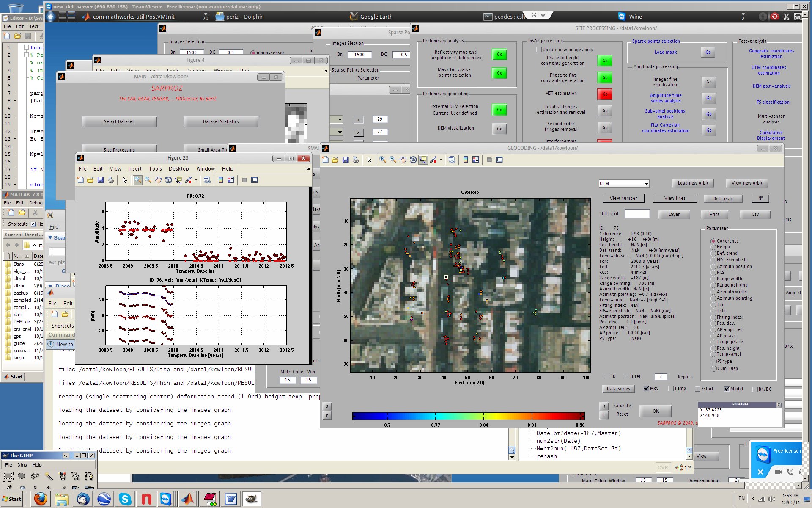Open the Tools menu in Figure 23
Image resolution: width=812 pixels, height=508 pixels.
tap(155, 169)
